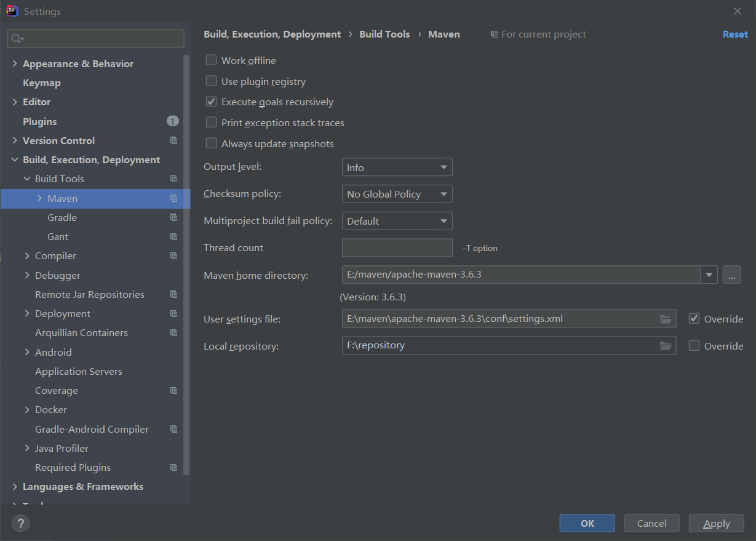The image size is (756, 541).
Task: Click project-level icon on Maven row
Action: (174, 199)
